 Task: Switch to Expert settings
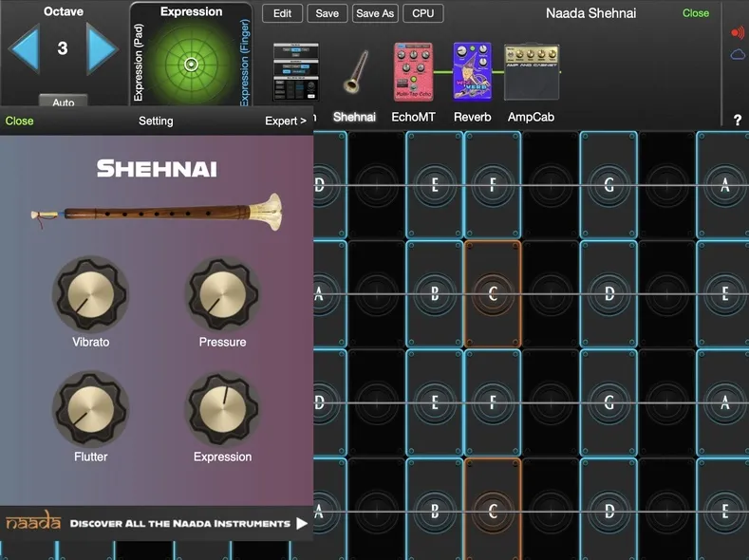(x=286, y=121)
